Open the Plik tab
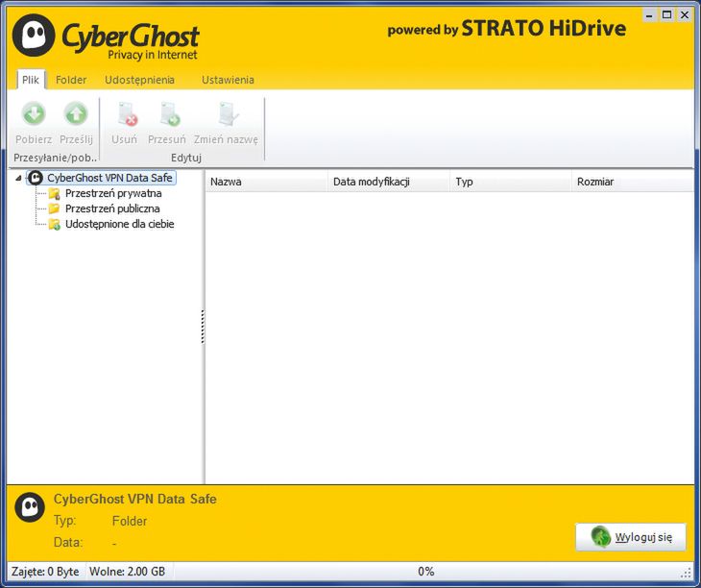The width and height of the screenshot is (701, 588). point(31,80)
